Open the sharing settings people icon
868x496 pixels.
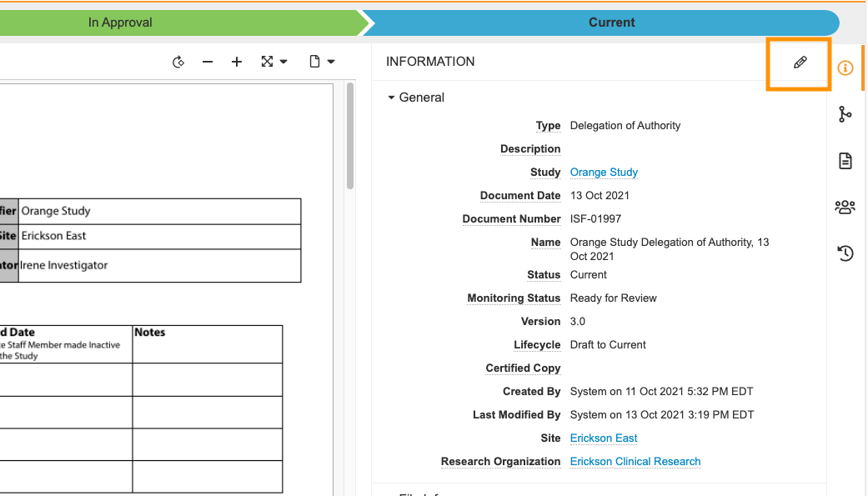click(x=845, y=207)
